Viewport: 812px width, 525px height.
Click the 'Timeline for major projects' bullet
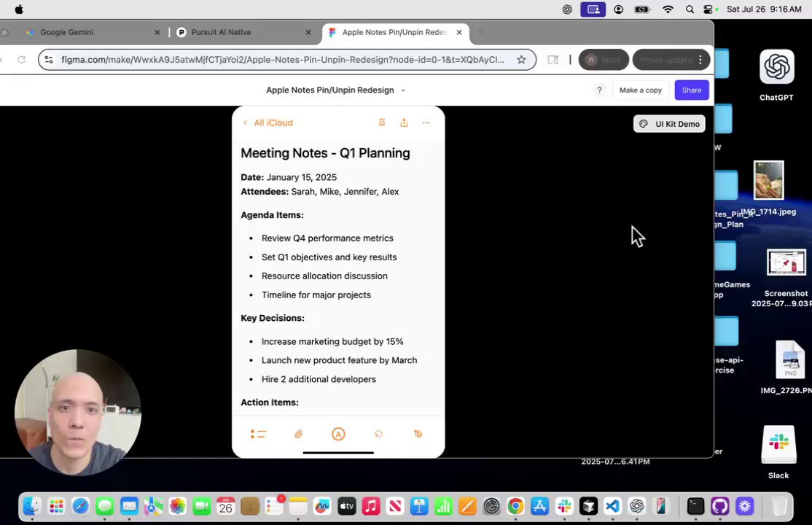pyautogui.click(x=316, y=295)
